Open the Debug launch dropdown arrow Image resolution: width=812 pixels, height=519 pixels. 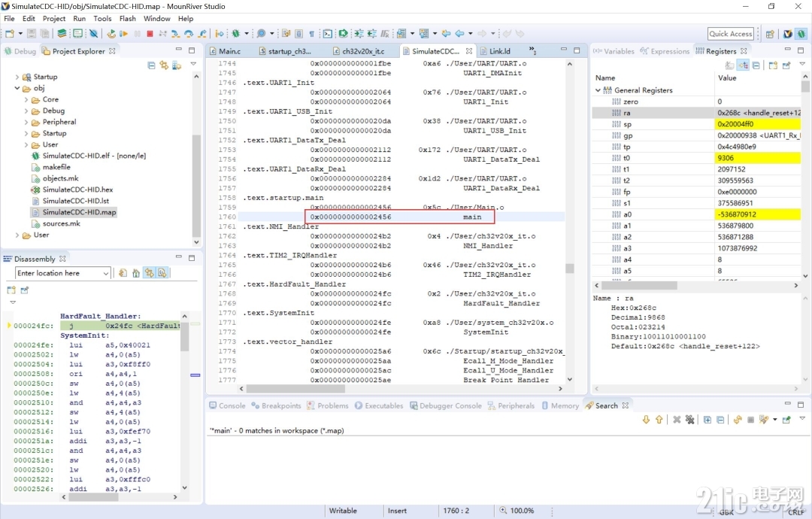(x=246, y=34)
